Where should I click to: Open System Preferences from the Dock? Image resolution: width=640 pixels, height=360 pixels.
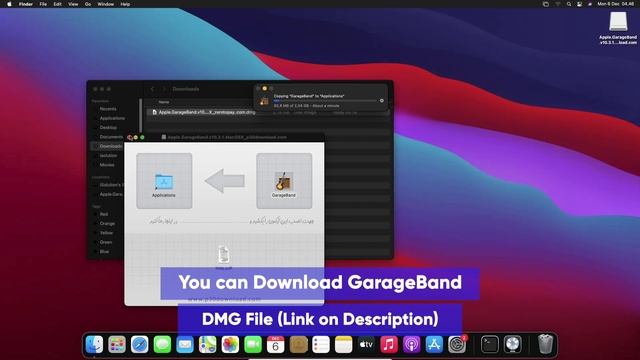click(457, 344)
